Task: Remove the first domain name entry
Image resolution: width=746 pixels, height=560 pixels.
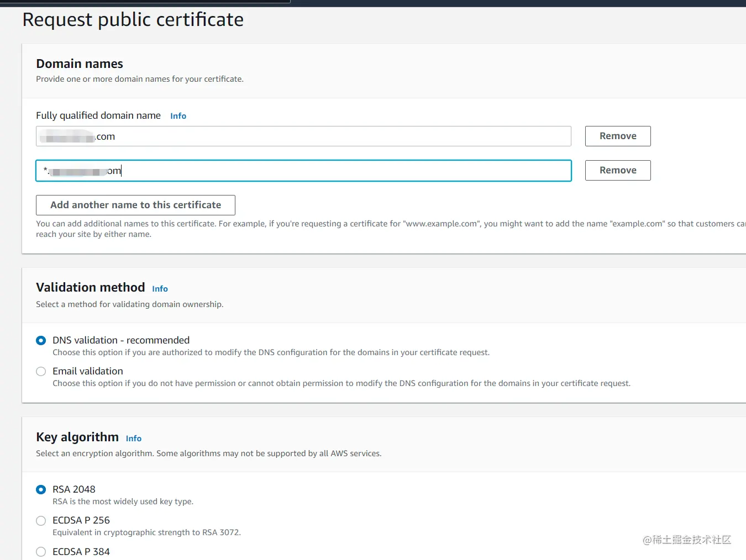Action: (x=617, y=136)
